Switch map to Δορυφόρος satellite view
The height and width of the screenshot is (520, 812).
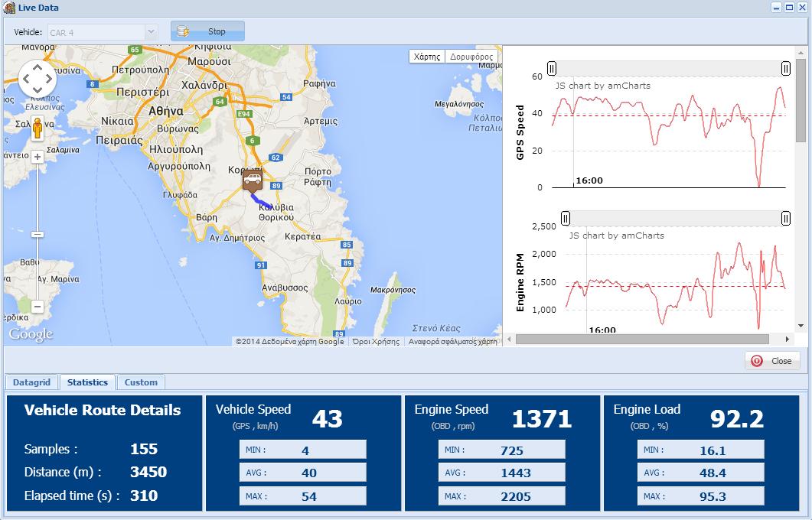[471, 57]
